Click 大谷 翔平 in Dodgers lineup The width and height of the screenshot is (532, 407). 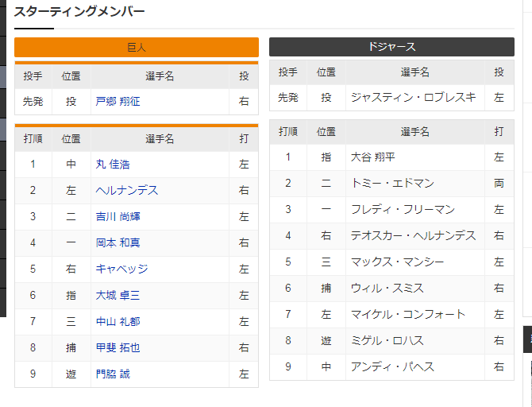(373, 157)
